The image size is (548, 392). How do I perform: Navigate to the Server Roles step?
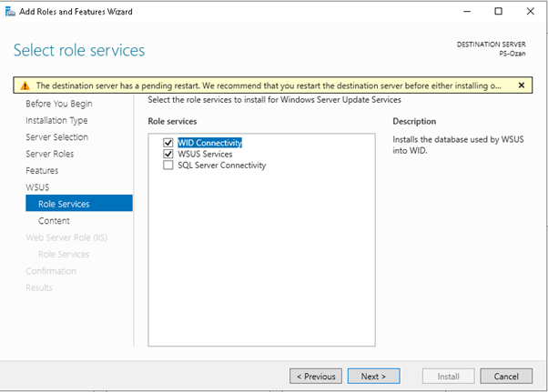click(x=49, y=154)
